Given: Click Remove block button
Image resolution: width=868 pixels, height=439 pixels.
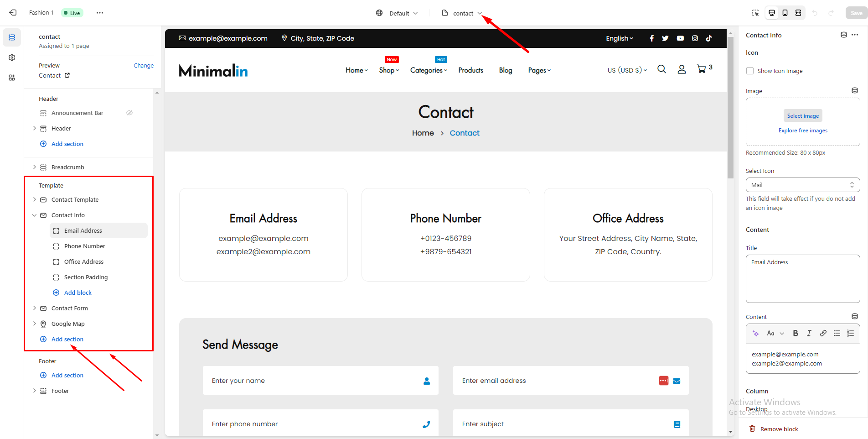Looking at the screenshot, I should [x=774, y=429].
